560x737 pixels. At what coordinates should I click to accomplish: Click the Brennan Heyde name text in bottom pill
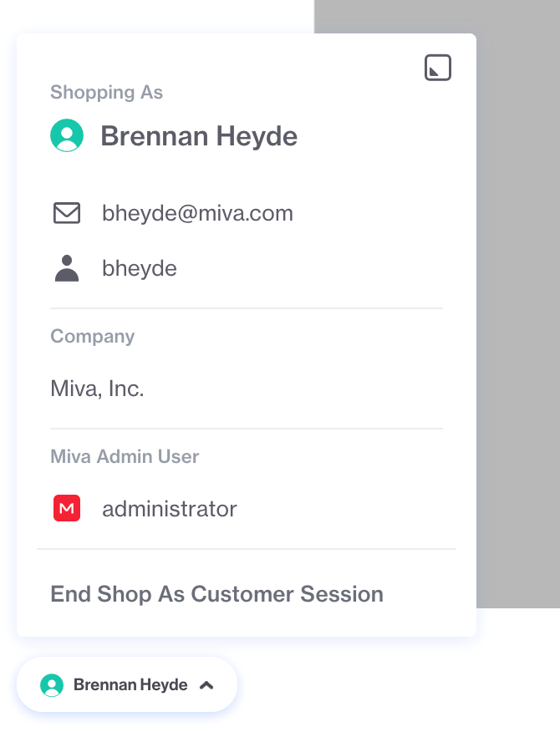coord(130,685)
